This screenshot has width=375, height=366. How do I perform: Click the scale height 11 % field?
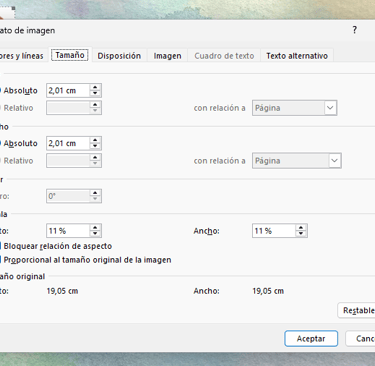point(68,231)
